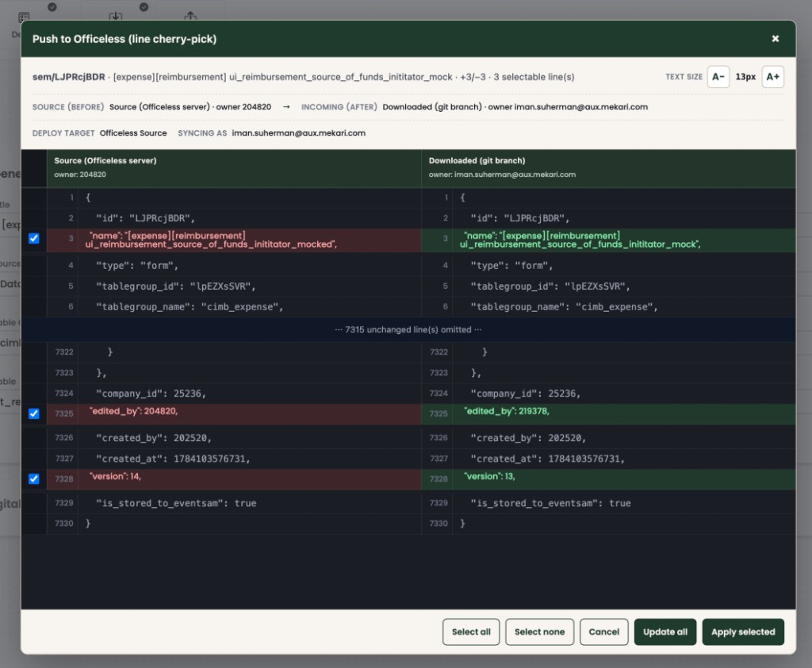The image size is (812, 668).
Task: Click the arrow between Source and Incoming
Action: pyautogui.click(x=285, y=107)
